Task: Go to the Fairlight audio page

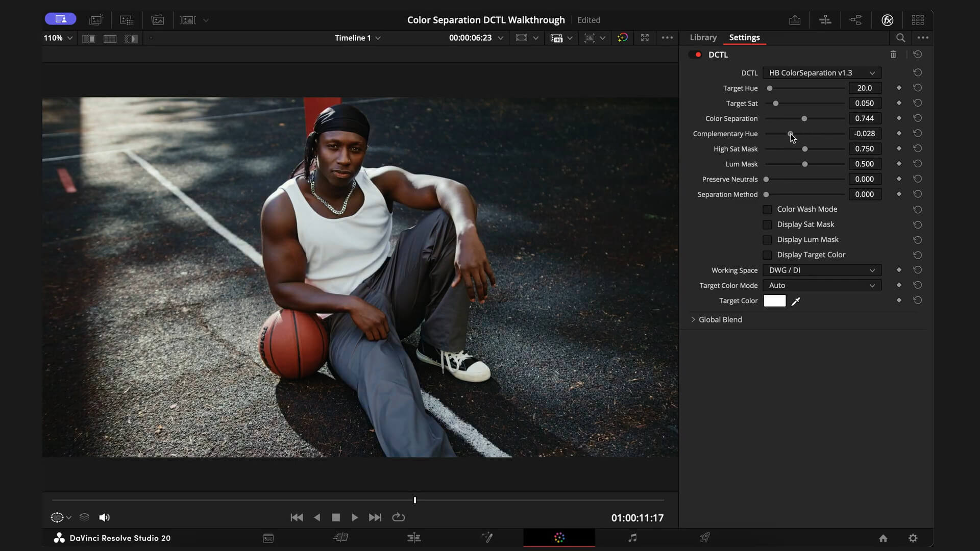Action: coord(633,538)
